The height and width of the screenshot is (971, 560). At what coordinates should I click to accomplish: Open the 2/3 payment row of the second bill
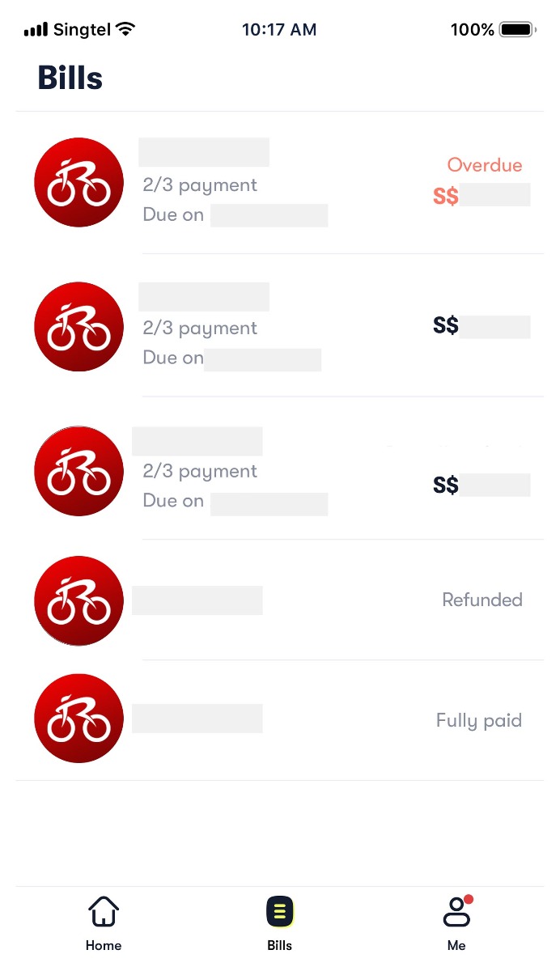200,328
